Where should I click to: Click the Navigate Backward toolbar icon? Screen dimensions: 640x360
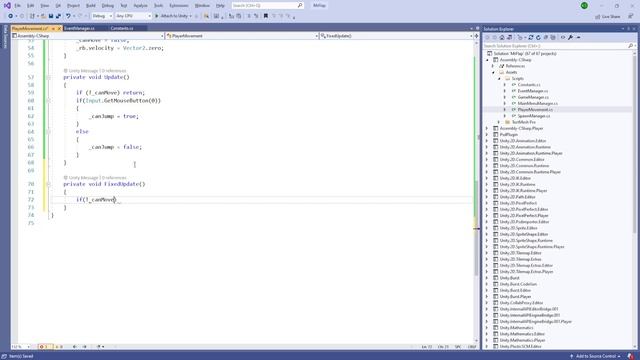[10, 16]
